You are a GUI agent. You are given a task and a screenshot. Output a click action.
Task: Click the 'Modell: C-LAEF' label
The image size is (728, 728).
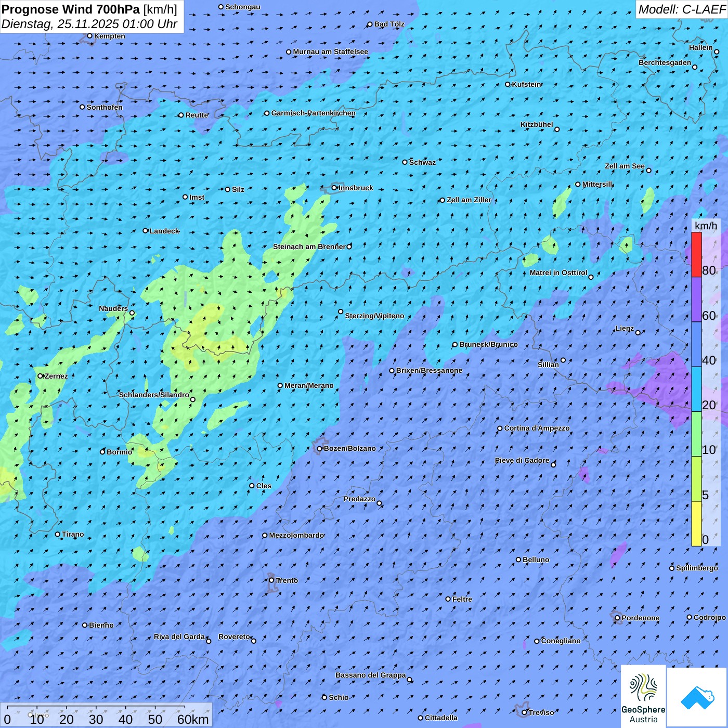[682, 9]
